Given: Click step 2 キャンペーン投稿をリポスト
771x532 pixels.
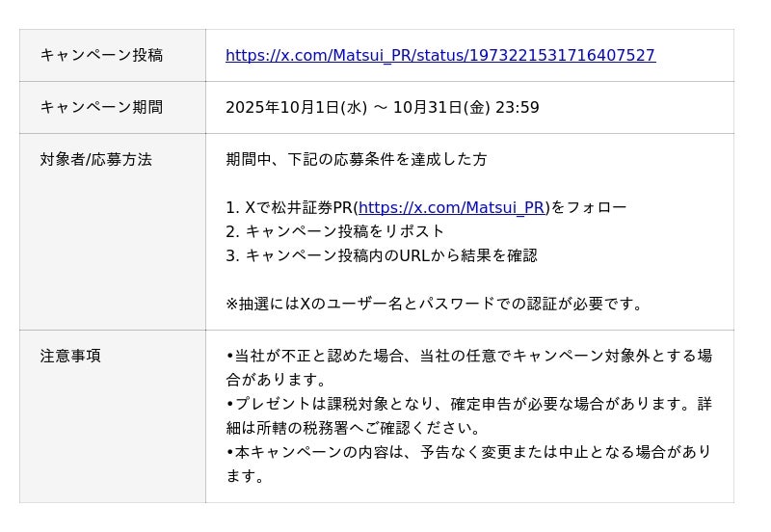Looking at the screenshot, I should click(x=335, y=232).
